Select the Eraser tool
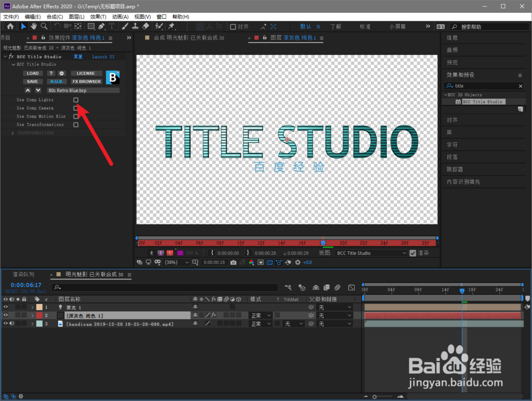The width and height of the screenshot is (532, 401). click(x=146, y=26)
